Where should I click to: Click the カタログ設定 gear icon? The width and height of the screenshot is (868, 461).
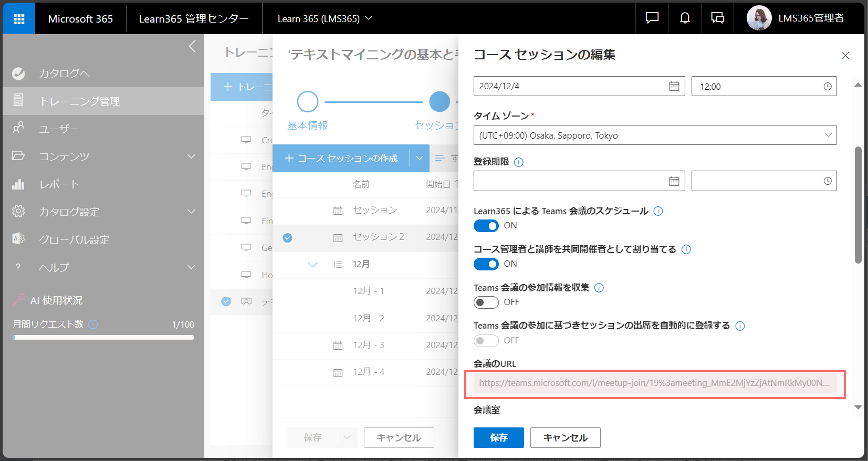(19, 212)
